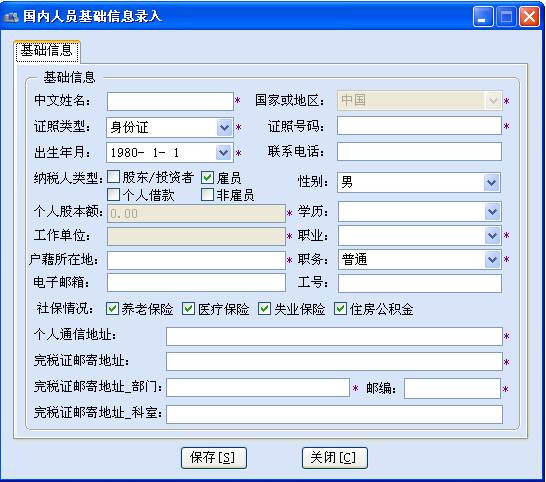This screenshot has width=546, height=482.
Task: Open the 性别 dropdown arrow
Action: [492, 182]
